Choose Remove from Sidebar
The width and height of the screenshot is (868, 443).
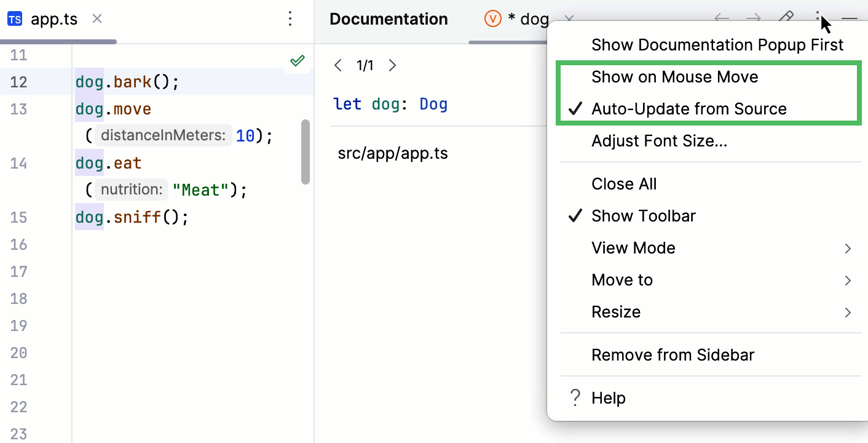(x=673, y=355)
